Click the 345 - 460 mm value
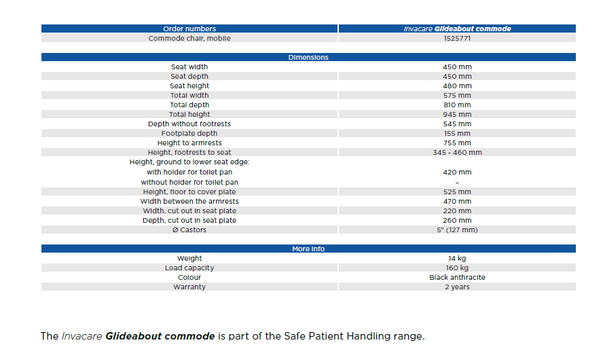This screenshot has height=364, width=603. (457, 153)
